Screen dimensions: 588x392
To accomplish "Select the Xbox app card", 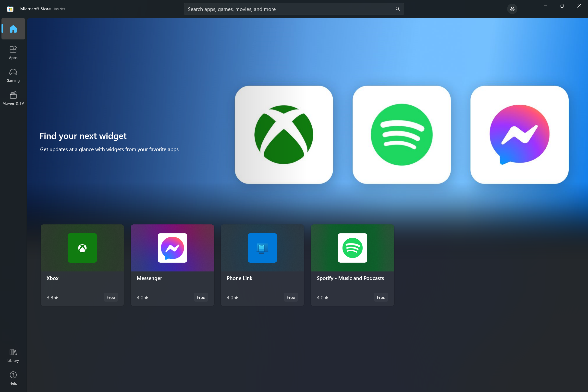I will 82,265.
